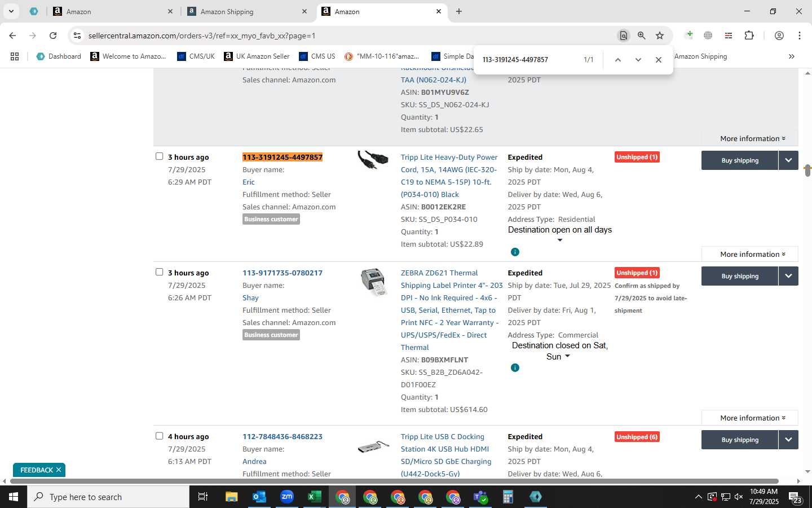
Task: Switch to the first Amazon tab
Action: tap(112, 11)
